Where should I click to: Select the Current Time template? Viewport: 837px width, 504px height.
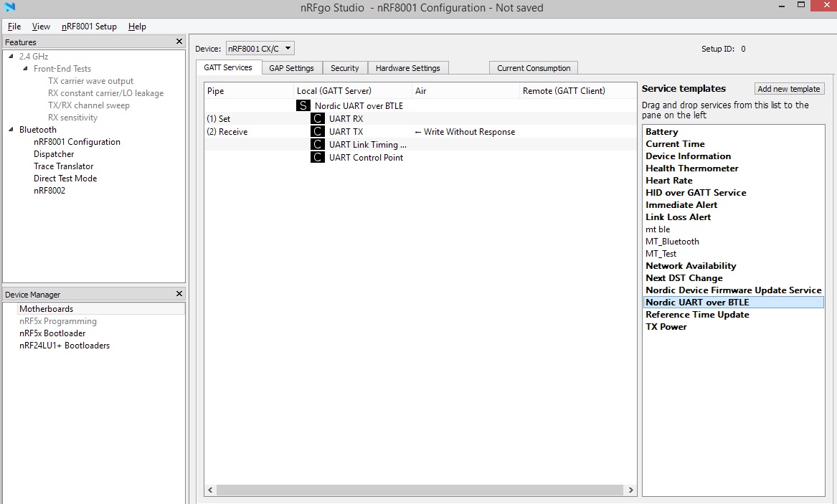point(675,144)
